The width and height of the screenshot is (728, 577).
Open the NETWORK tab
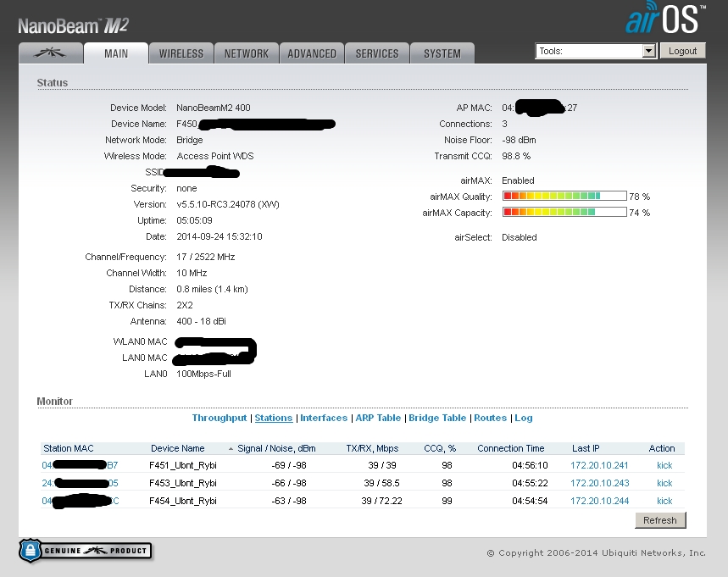(247, 53)
